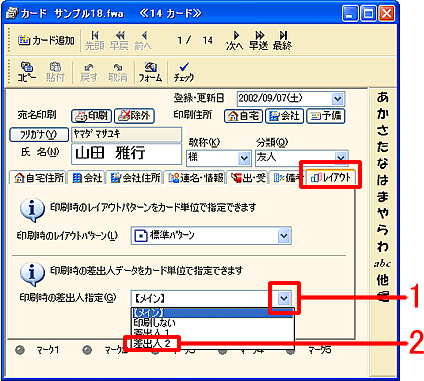Viewport: 424px width, 381px height.
Task: Toggle the マーク1 indicator
Action: point(21,350)
